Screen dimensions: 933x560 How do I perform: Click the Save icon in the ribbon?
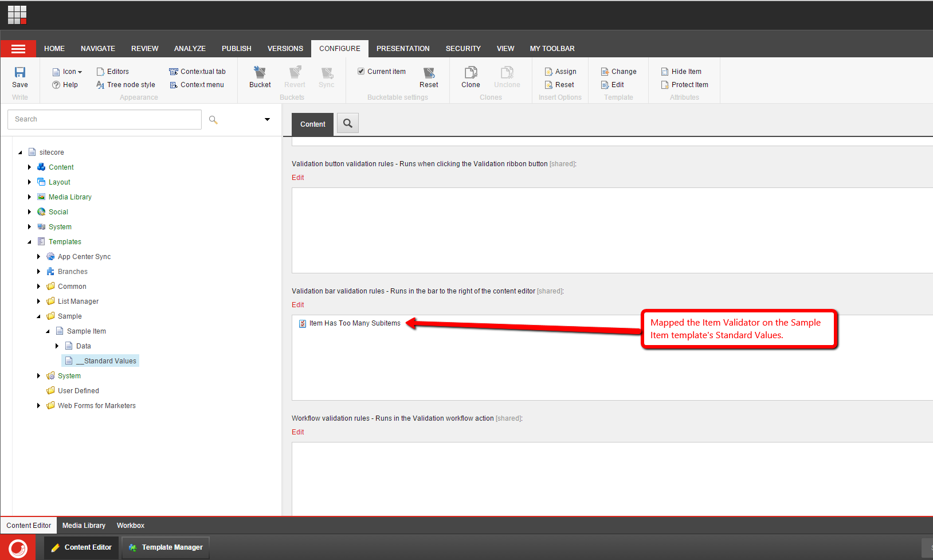click(x=20, y=72)
